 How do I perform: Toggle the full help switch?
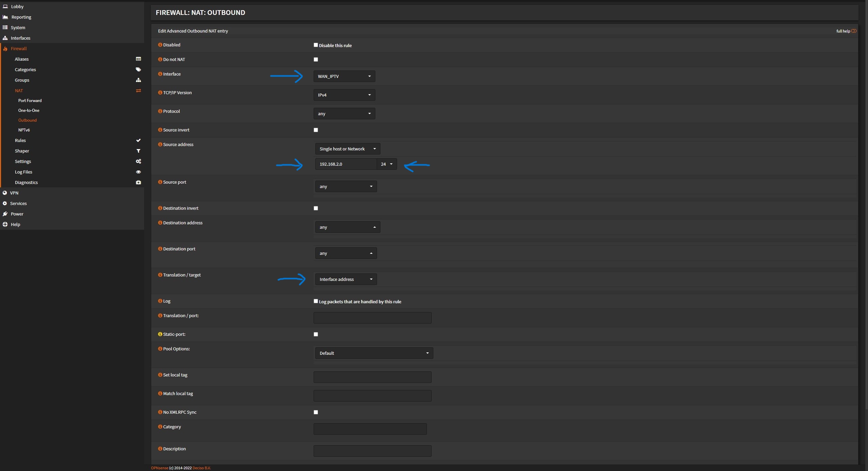tap(853, 31)
